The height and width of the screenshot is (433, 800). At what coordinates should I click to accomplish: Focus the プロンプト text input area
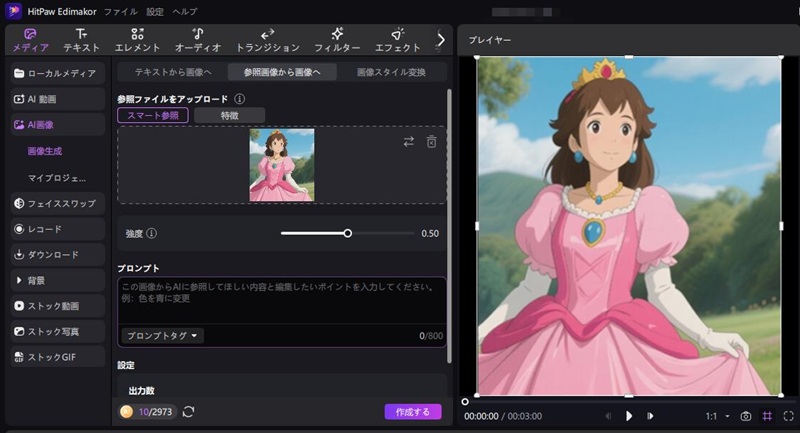282,300
